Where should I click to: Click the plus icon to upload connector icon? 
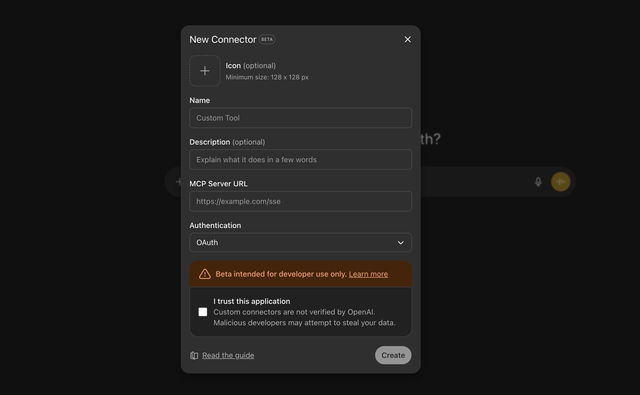coord(205,71)
